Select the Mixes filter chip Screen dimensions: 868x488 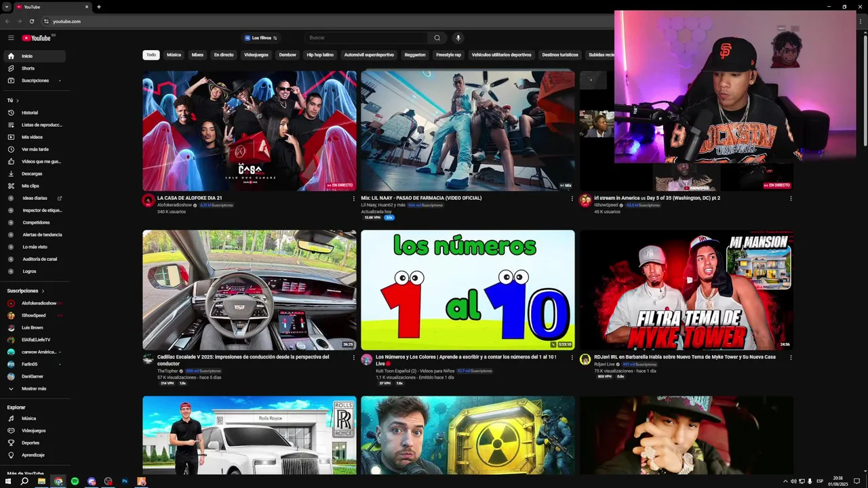197,55
